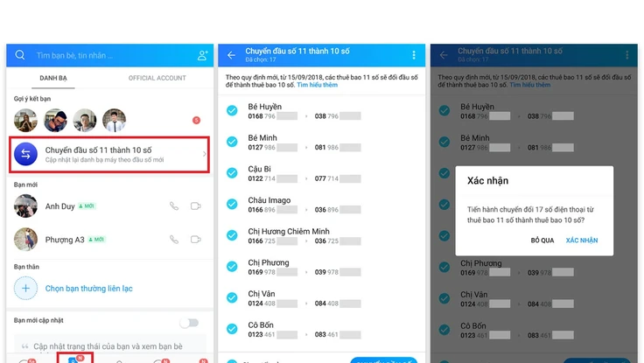
Task: Uncheck Bé Minh in middle list
Action: coord(232,142)
